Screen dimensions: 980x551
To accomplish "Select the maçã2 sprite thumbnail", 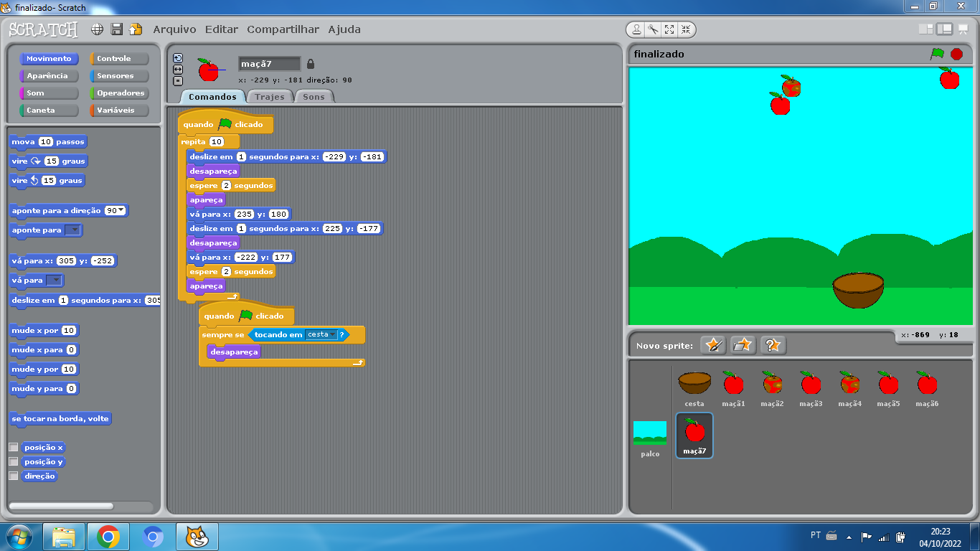I will click(772, 388).
